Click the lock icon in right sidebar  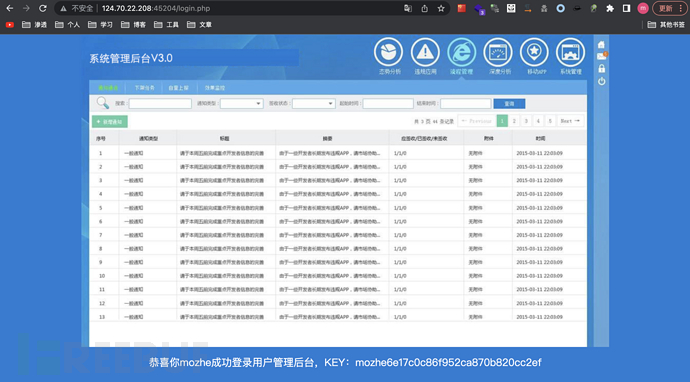(x=601, y=69)
